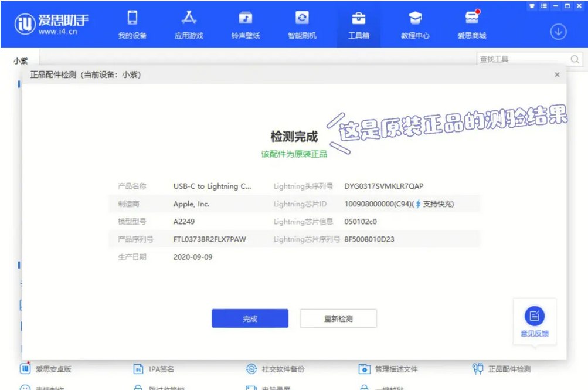Click the 该配件为原装正品 result text
Viewport: 588px width, 390px height.
[x=294, y=154]
